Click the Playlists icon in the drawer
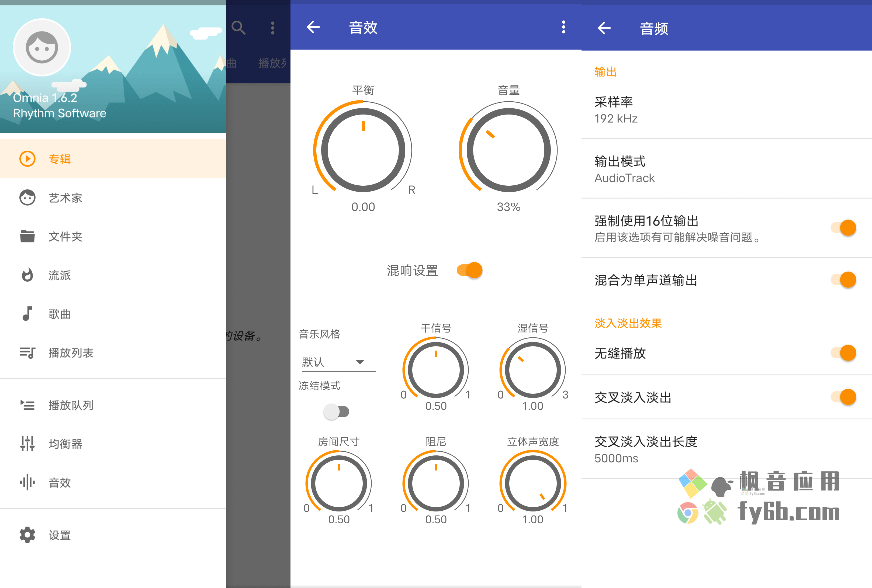Image resolution: width=872 pixels, height=588 pixels. (x=27, y=352)
